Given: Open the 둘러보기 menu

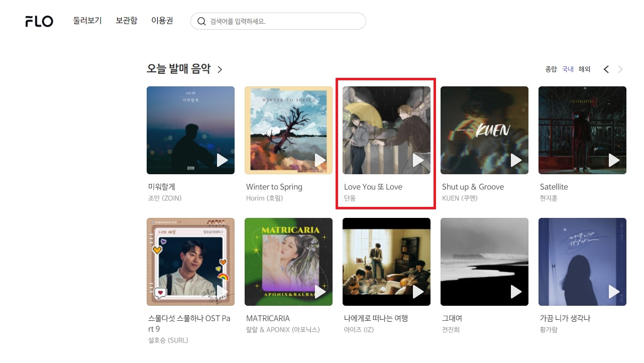Looking at the screenshot, I should [x=87, y=21].
